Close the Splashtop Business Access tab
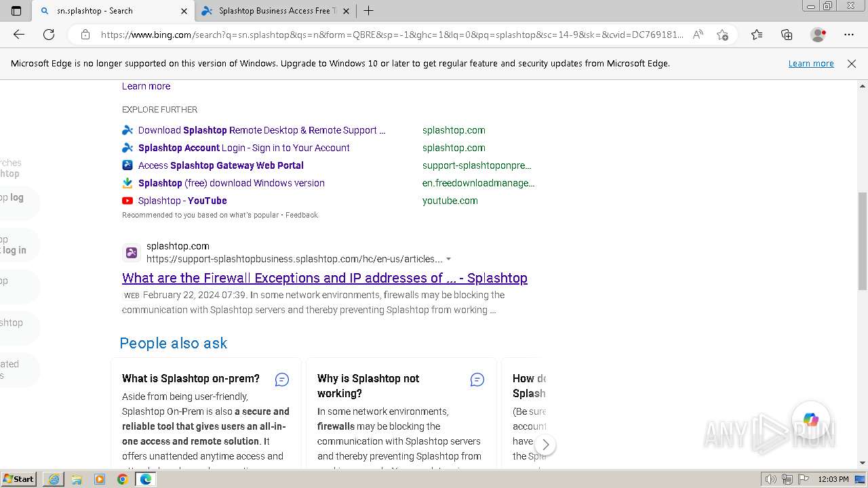Image resolution: width=868 pixels, height=488 pixels. (x=346, y=11)
